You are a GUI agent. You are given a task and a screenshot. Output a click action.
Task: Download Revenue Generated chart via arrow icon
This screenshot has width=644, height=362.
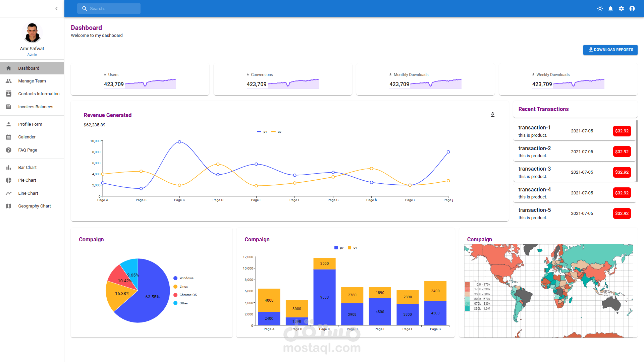pos(492,115)
